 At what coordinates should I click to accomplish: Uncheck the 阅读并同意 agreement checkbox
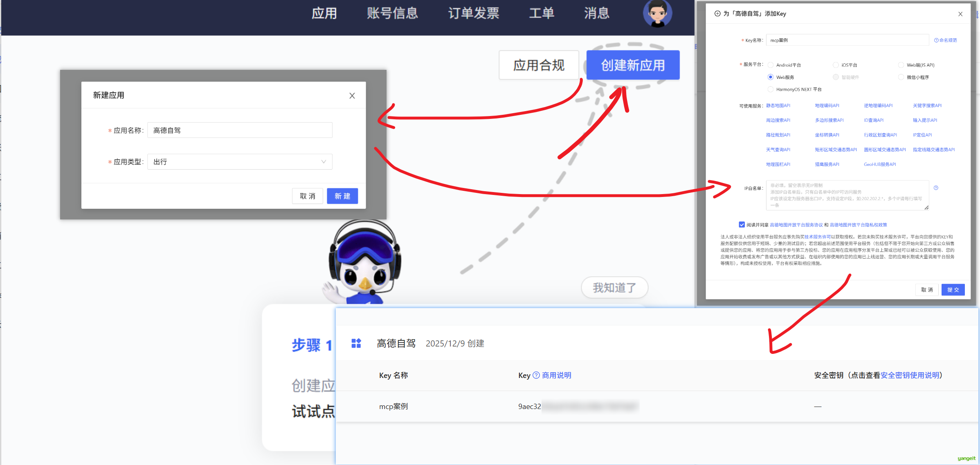coord(742,224)
